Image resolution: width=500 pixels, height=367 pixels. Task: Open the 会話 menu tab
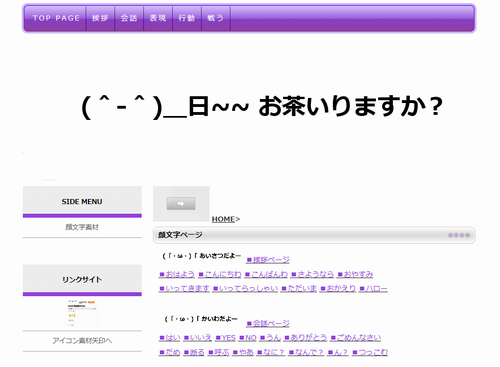tap(129, 18)
